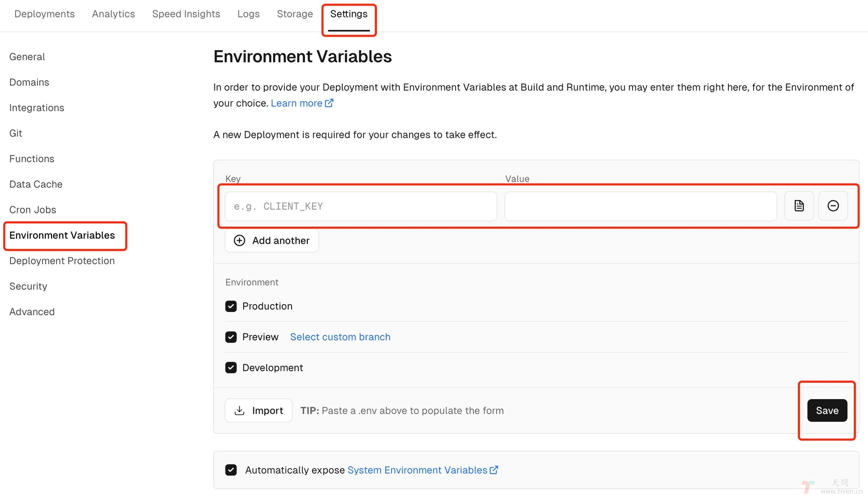The width and height of the screenshot is (868, 499).
Task: Toggle Preview environment checkbox
Action: click(x=231, y=336)
